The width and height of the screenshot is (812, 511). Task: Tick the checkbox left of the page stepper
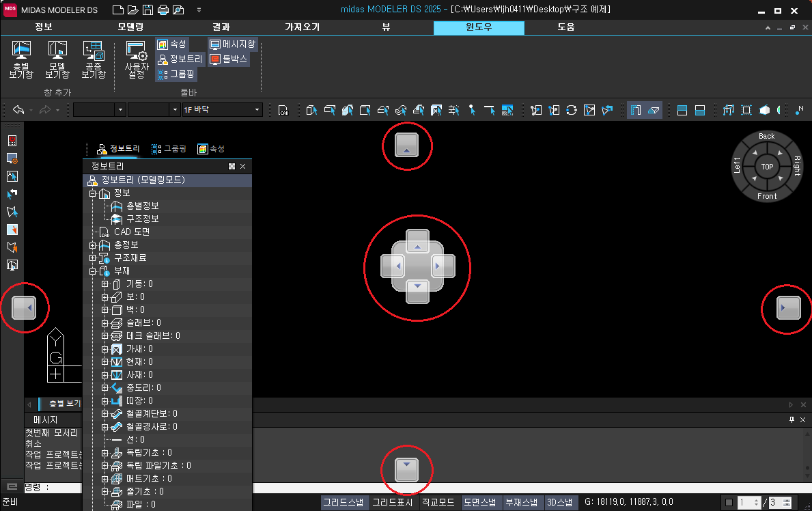(729, 502)
